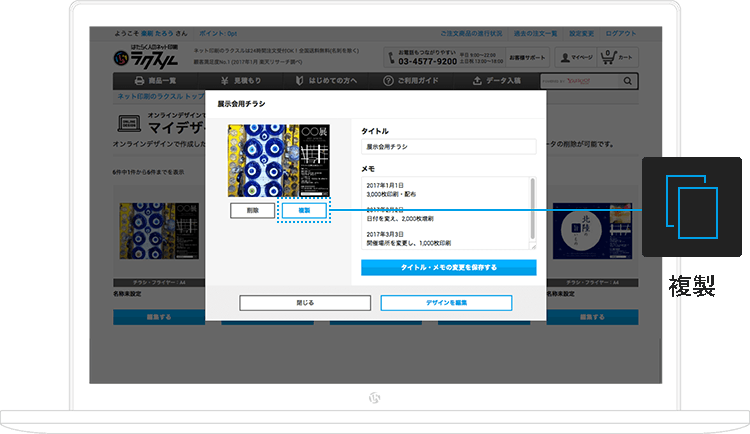Click the お客様サポート button
This screenshot has width=750, height=434.
click(x=527, y=57)
